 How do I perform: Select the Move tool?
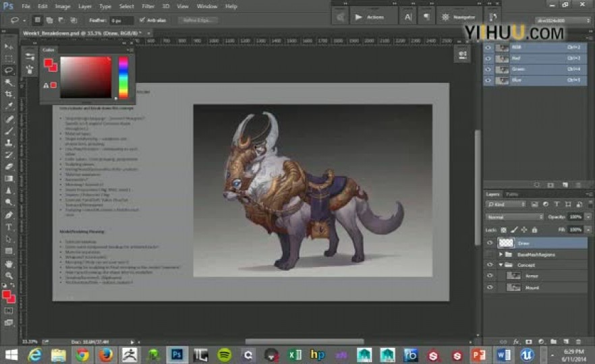click(8, 47)
